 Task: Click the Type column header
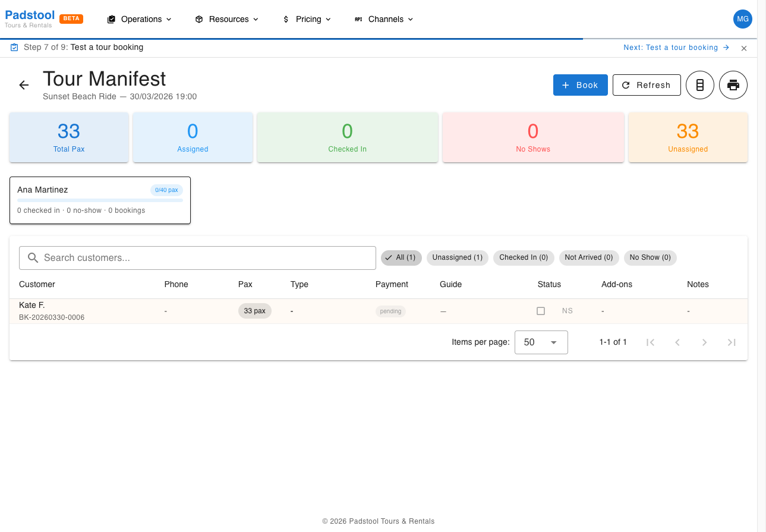[300, 284]
